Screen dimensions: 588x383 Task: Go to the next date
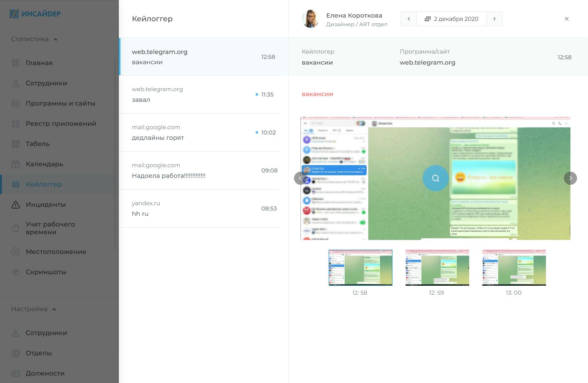[x=494, y=19]
